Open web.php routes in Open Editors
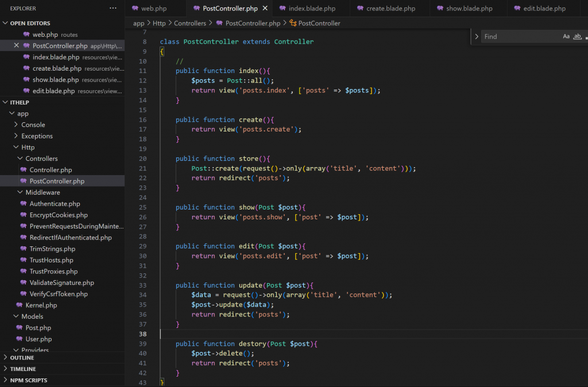The width and height of the screenshot is (588, 387). pyautogui.click(x=62, y=34)
